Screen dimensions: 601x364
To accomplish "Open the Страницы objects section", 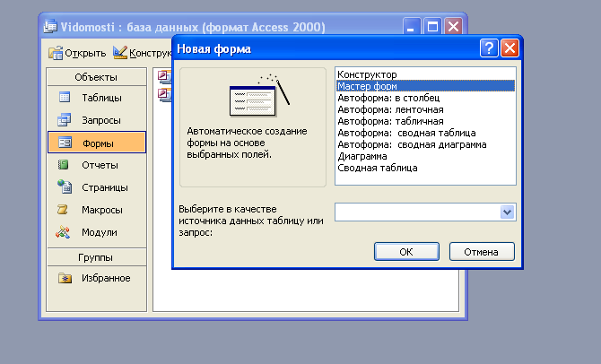I will click(97, 187).
